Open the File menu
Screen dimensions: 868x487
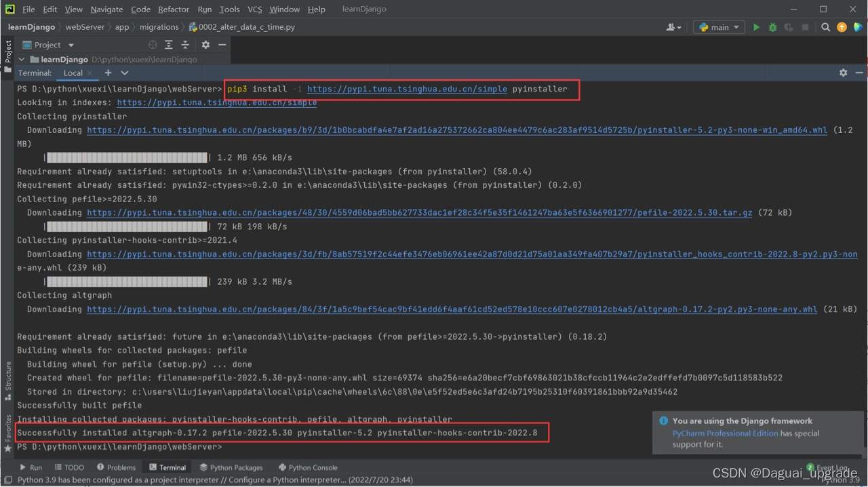(28, 9)
